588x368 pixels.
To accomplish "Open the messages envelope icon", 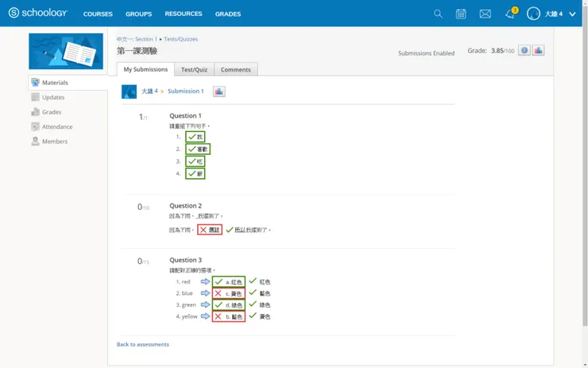I will [x=485, y=14].
